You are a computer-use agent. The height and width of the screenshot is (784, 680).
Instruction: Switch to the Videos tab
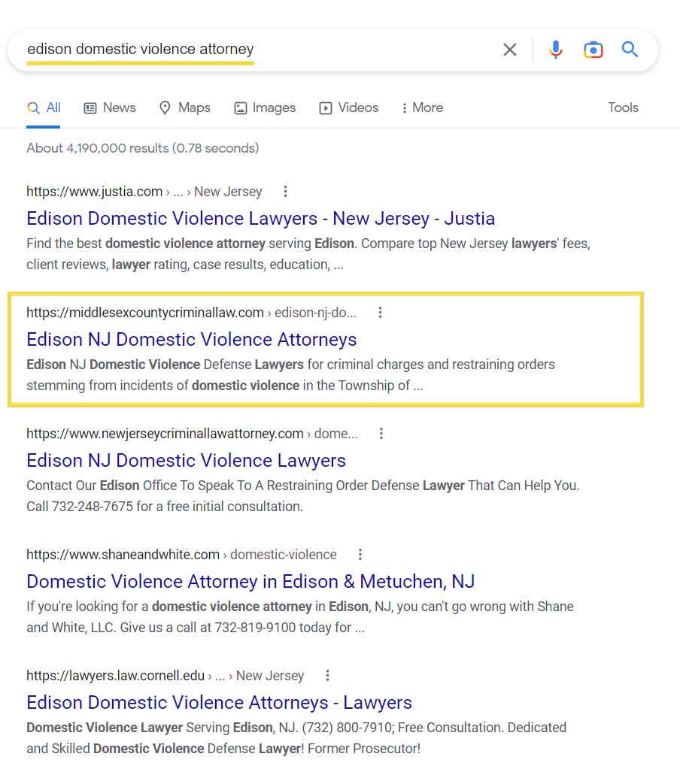point(349,107)
